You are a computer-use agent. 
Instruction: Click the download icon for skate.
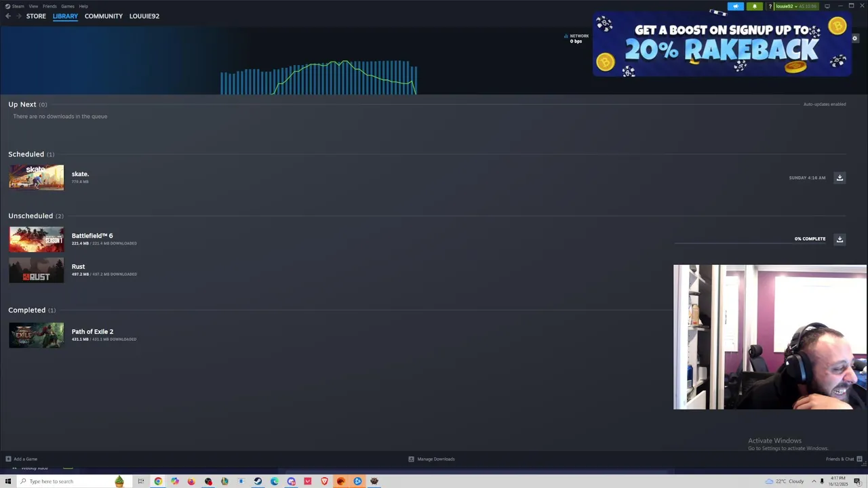click(840, 178)
